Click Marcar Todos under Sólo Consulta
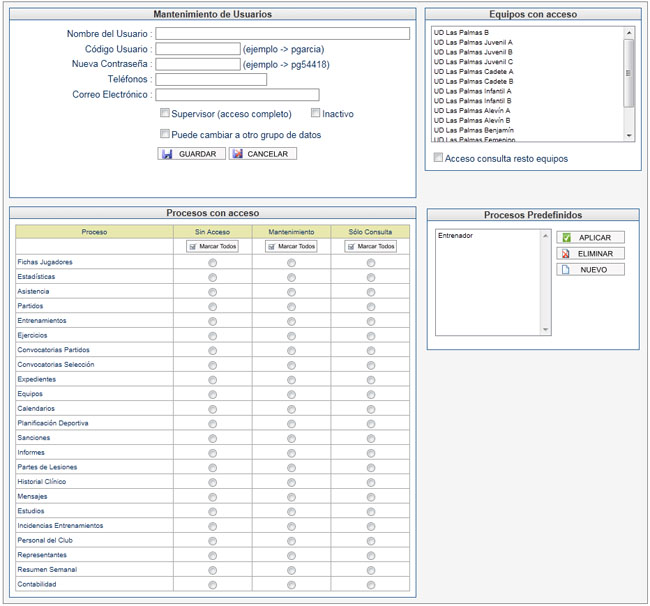The height and width of the screenshot is (606, 650). coord(370,246)
